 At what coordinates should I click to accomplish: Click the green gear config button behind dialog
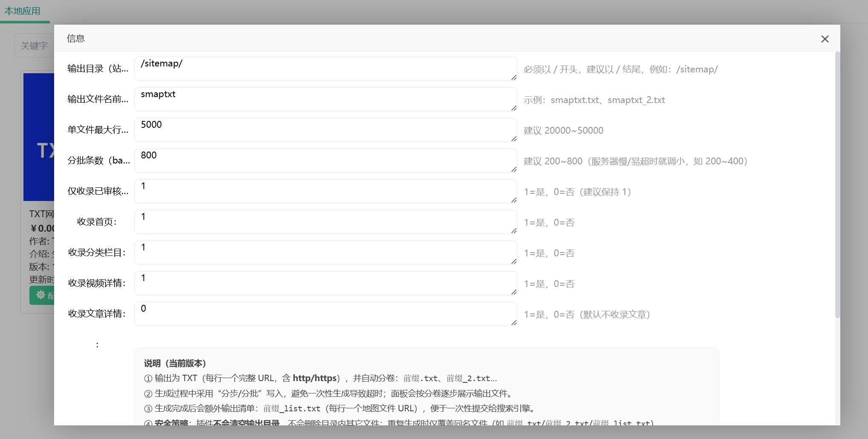tap(42, 295)
